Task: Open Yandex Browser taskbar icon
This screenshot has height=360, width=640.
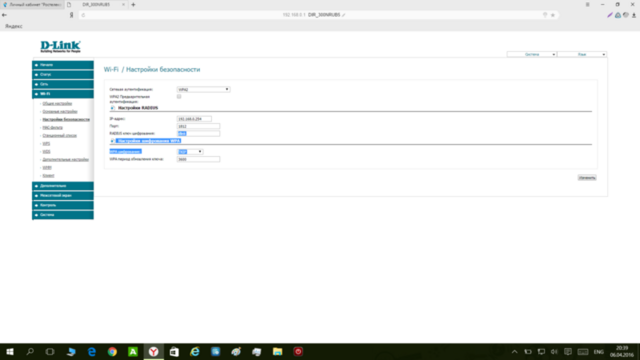Action: pyautogui.click(x=153, y=351)
